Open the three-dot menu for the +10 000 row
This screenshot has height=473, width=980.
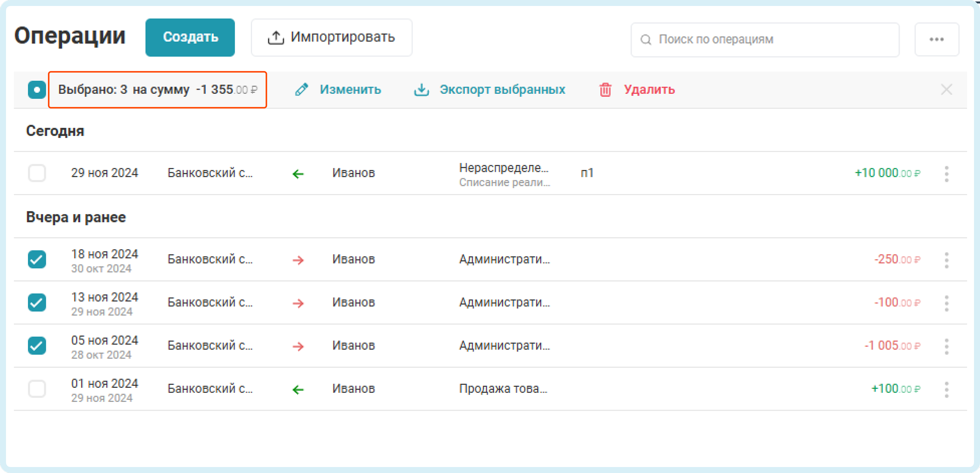(946, 174)
